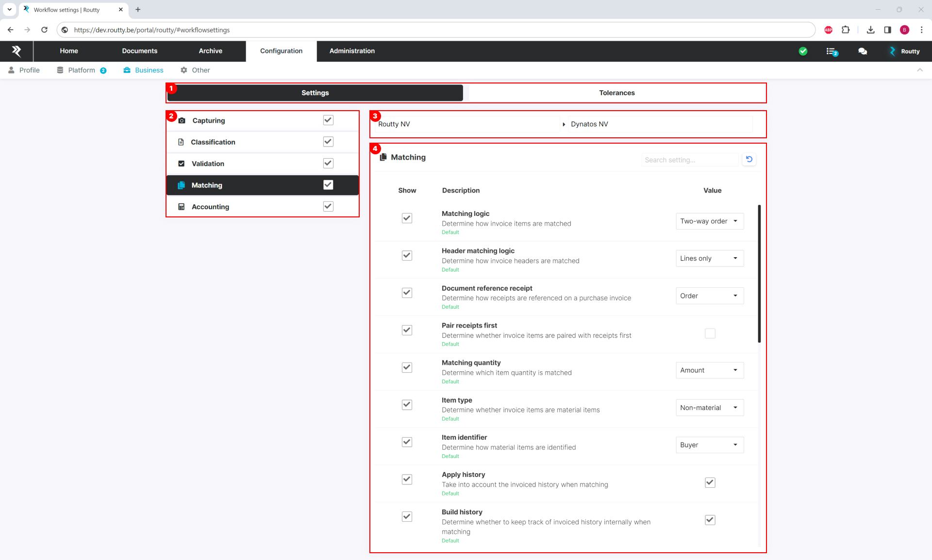Click the reset/refresh icon in Matching panel
The image size is (932, 560).
point(749,159)
